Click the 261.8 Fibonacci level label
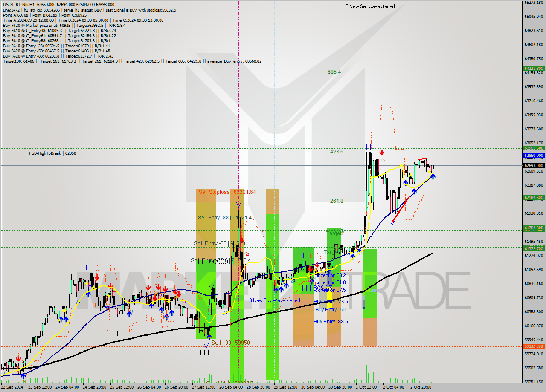The height and width of the screenshot is (392, 546). [337, 201]
